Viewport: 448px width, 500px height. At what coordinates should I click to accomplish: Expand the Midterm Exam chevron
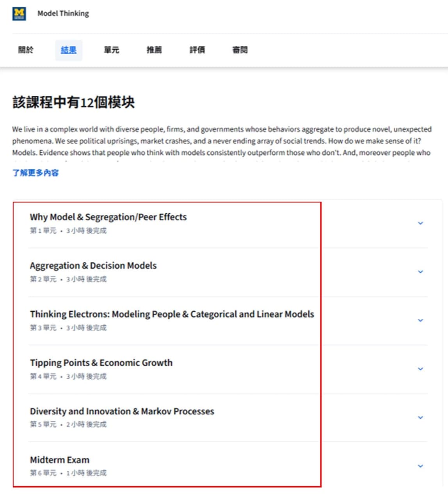pyautogui.click(x=420, y=466)
